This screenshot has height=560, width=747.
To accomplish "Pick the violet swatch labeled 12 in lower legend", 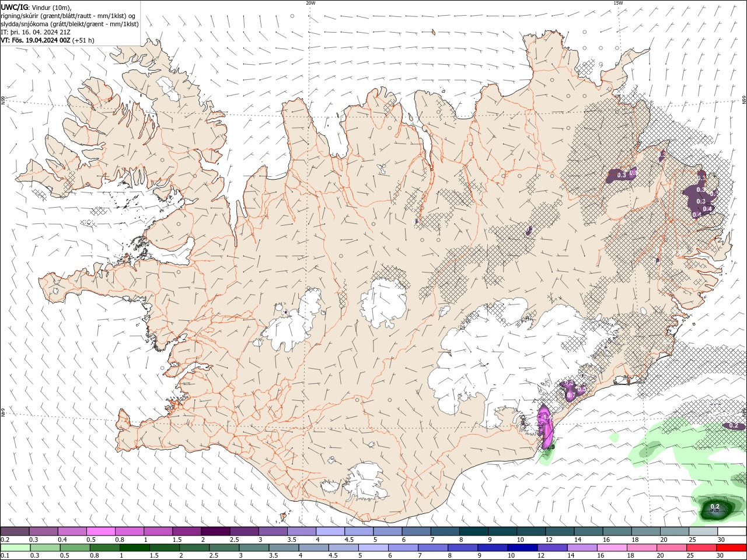I will click(x=552, y=548).
